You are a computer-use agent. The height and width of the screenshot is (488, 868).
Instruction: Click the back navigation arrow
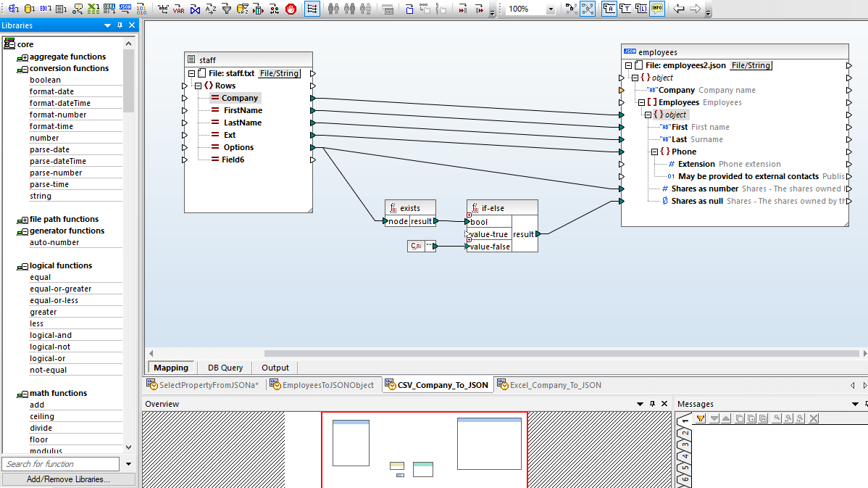click(679, 9)
